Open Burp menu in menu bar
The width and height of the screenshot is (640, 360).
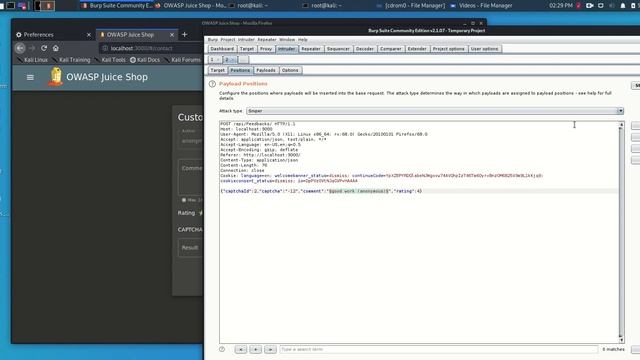[x=213, y=40]
